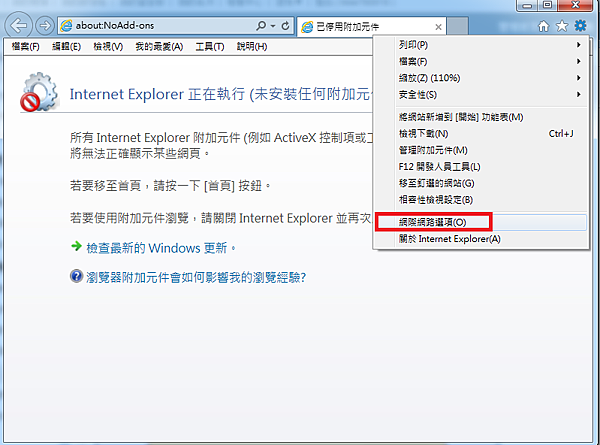Click the IE page icon in address bar
Viewport: 600px width, 445px height.
67,26
